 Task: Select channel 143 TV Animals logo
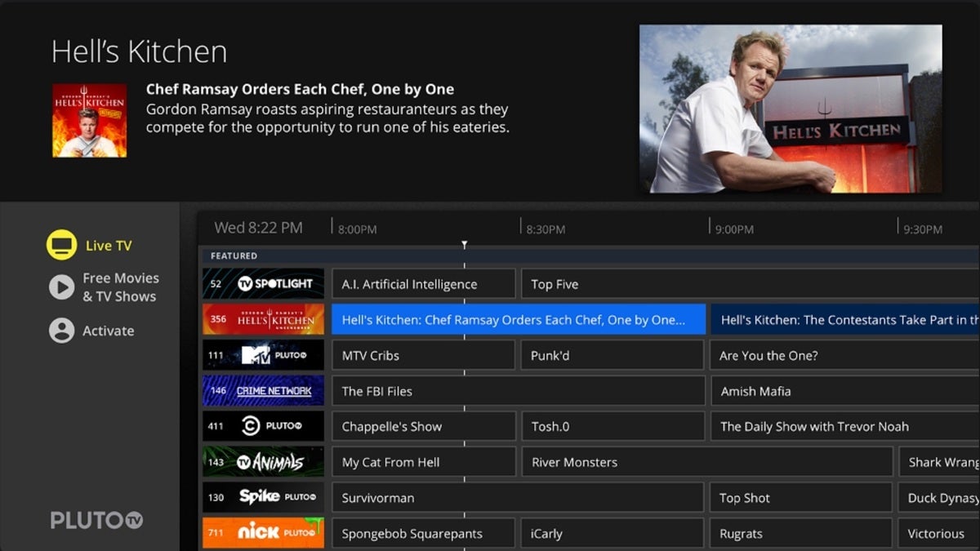(x=263, y=462)
